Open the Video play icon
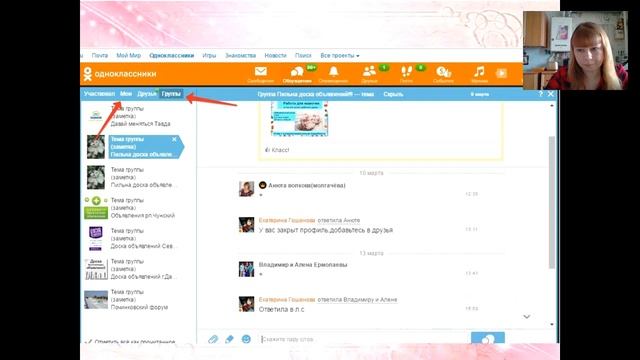 [501, 73]
